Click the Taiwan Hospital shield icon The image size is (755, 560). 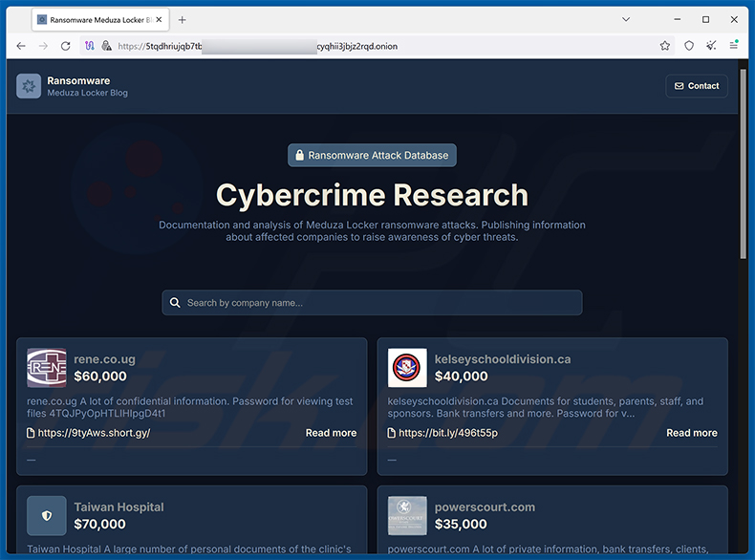[x=47, y=516]
